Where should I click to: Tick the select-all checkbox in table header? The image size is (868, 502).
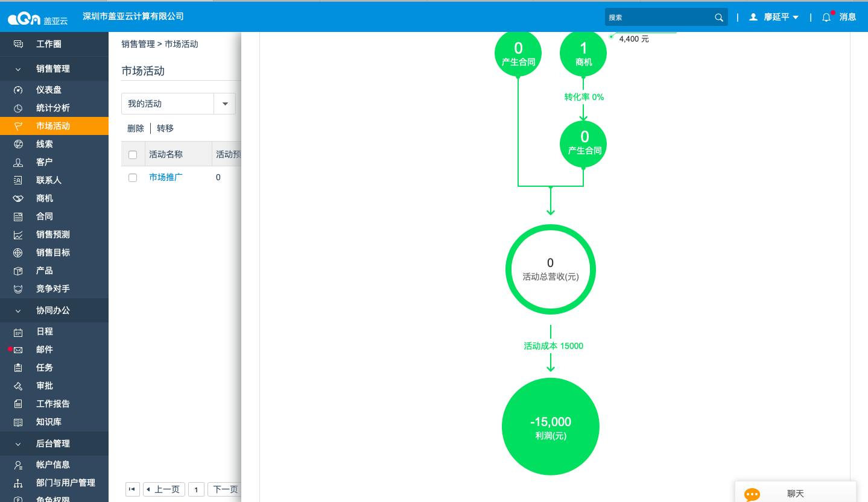click(x=133, y=155)
